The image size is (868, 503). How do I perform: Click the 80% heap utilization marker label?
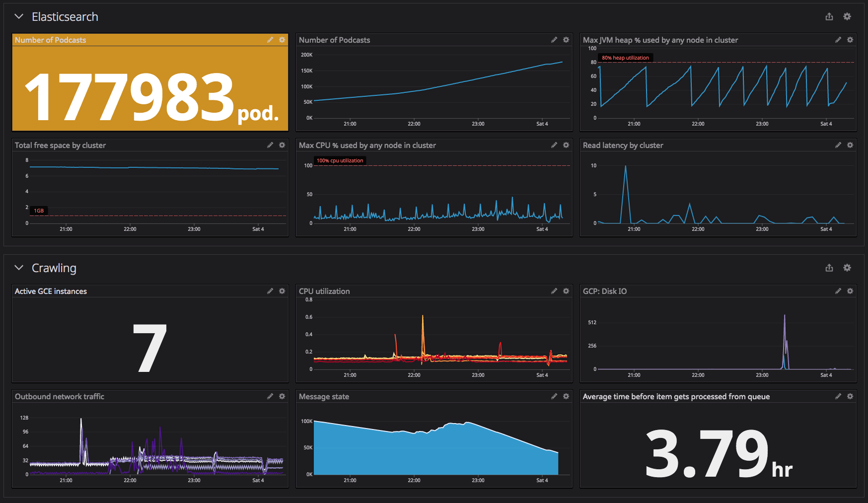pyautogui.click(x=625, y=58)
